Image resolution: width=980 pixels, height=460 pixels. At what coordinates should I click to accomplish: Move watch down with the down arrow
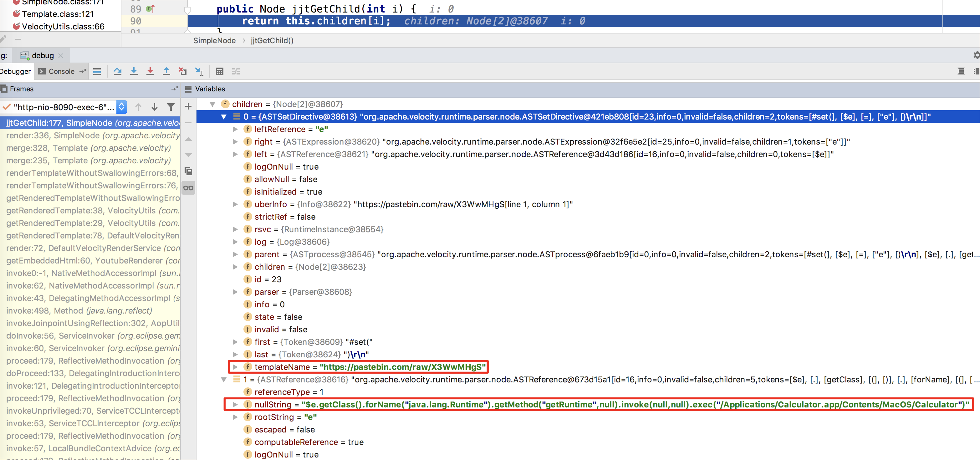point(188,155)
